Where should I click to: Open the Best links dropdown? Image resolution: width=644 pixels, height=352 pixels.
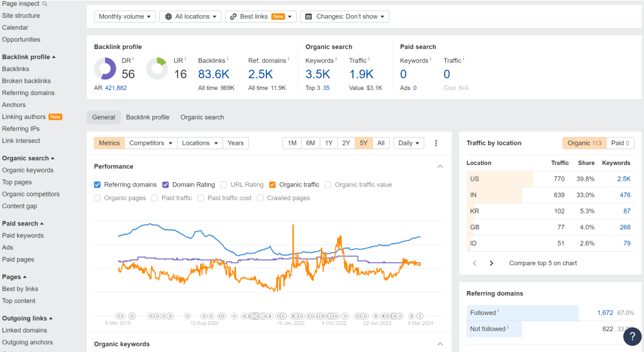pos(261,16)
